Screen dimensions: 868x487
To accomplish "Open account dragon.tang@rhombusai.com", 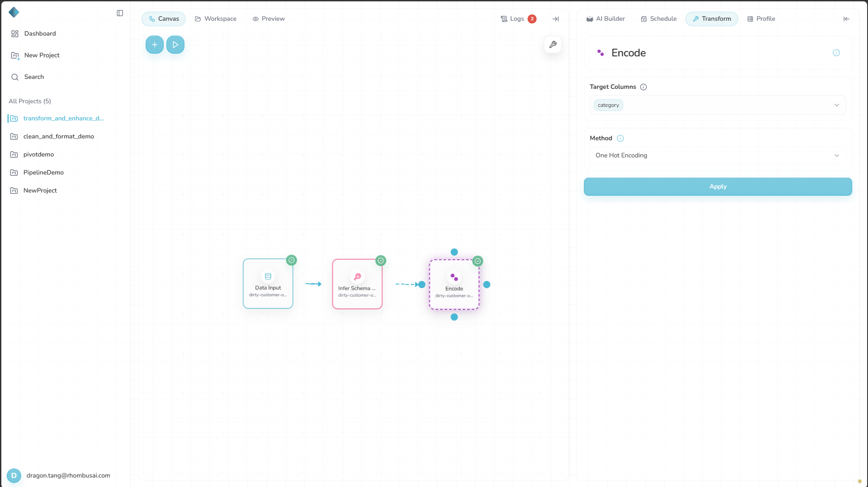I will point(68,476).
